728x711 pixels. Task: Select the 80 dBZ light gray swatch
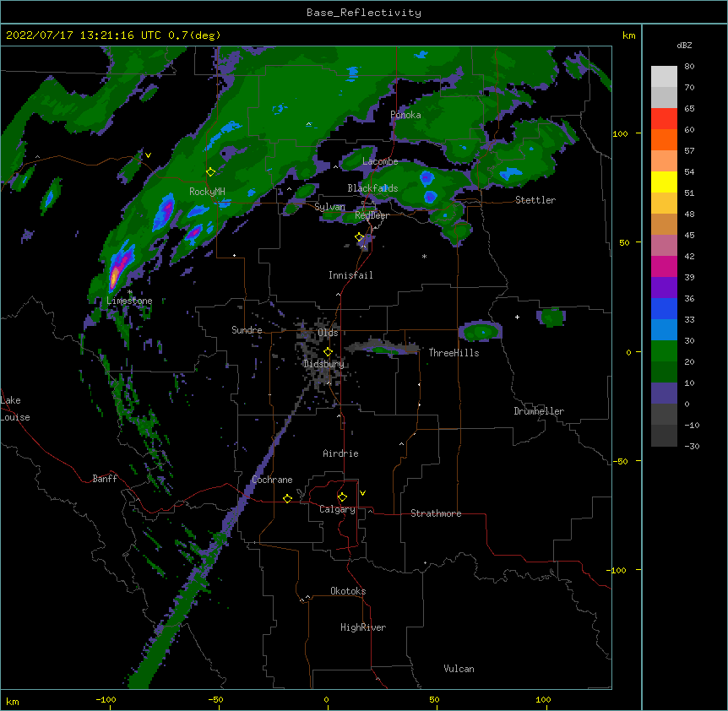pos(664,77)
